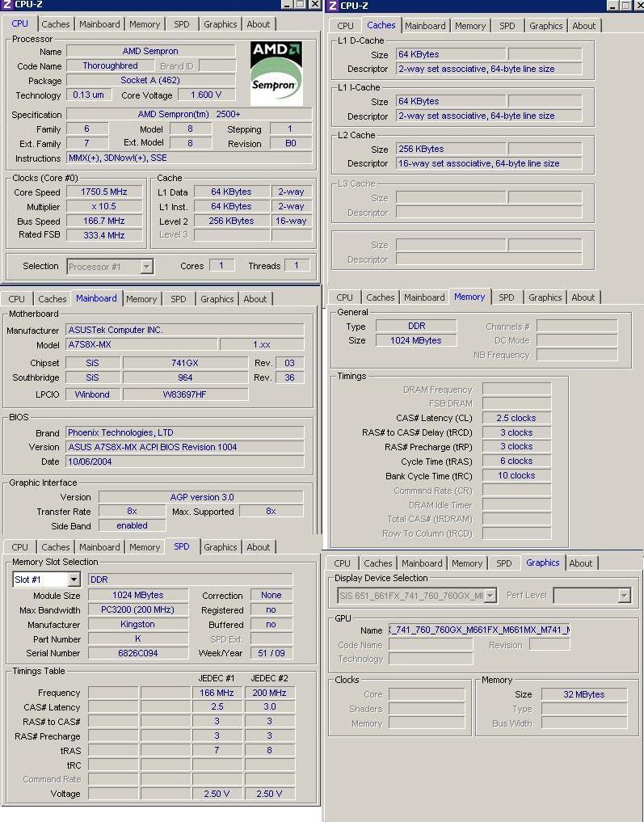Click the Bank Cycle Time value '10 clocks'
This screenshot has width=644, height=822.
point(516,476)
